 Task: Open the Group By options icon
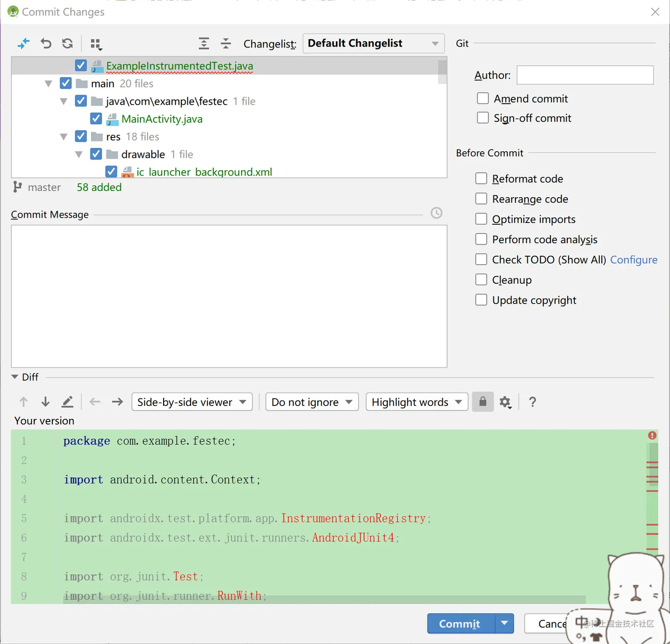point(96,44)
